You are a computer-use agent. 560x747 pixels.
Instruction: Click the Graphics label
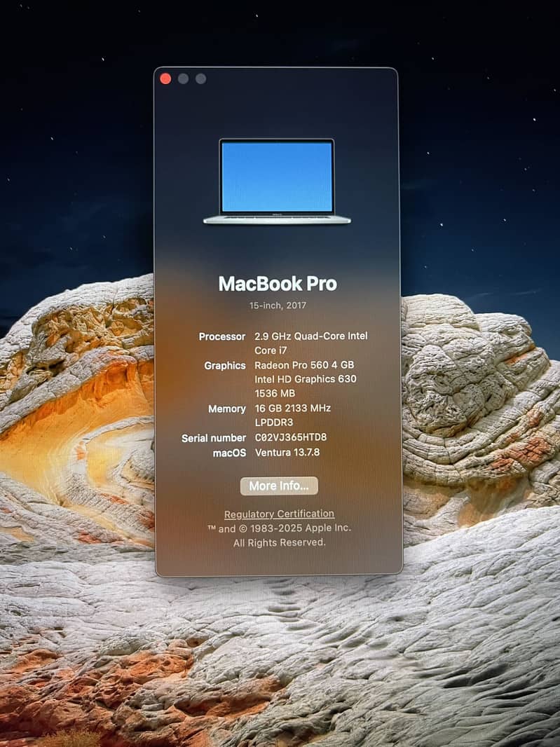[225, 365]
